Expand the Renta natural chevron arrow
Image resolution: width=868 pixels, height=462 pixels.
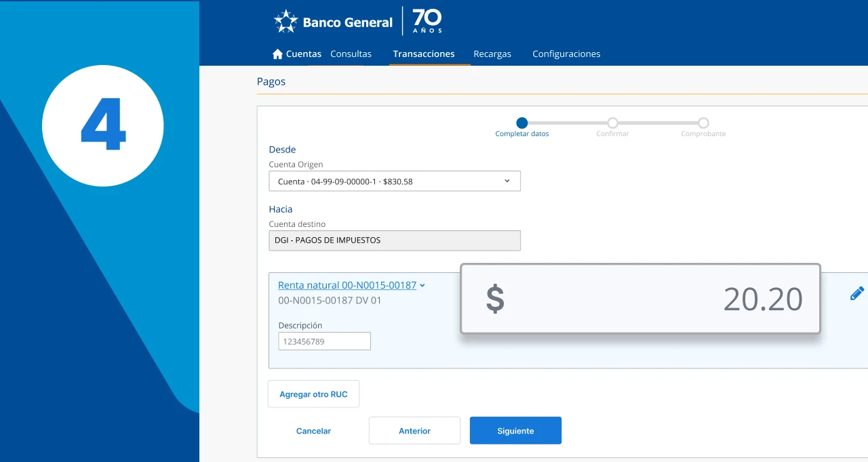[422, 286]
